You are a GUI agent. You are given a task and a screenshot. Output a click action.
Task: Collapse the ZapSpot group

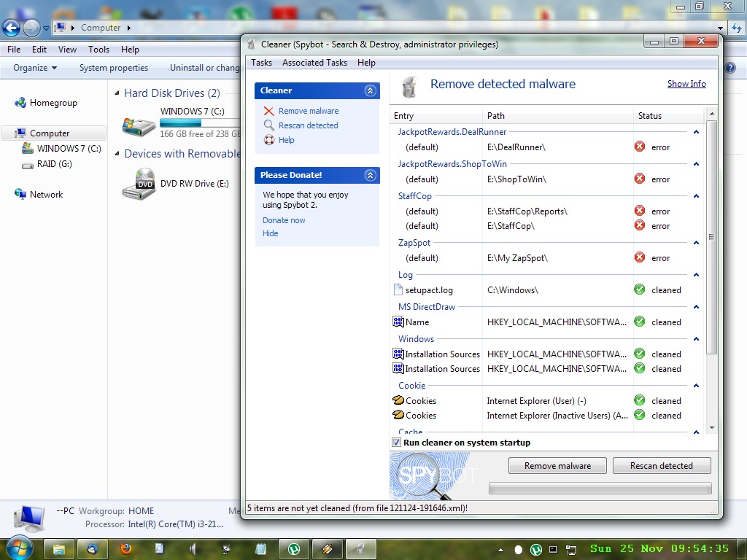[x=696, y=242]
